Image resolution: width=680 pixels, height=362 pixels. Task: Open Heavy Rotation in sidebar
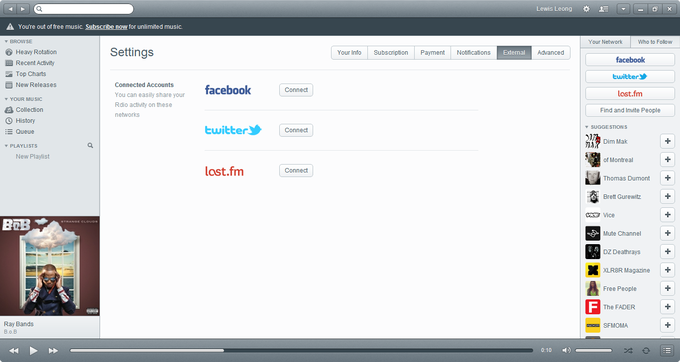click(x=36, y=52)
